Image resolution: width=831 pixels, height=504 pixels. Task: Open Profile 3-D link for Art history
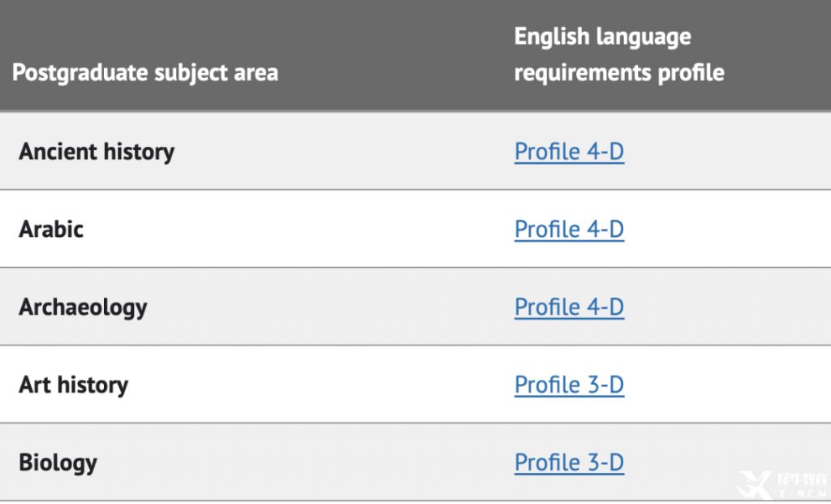569,385
